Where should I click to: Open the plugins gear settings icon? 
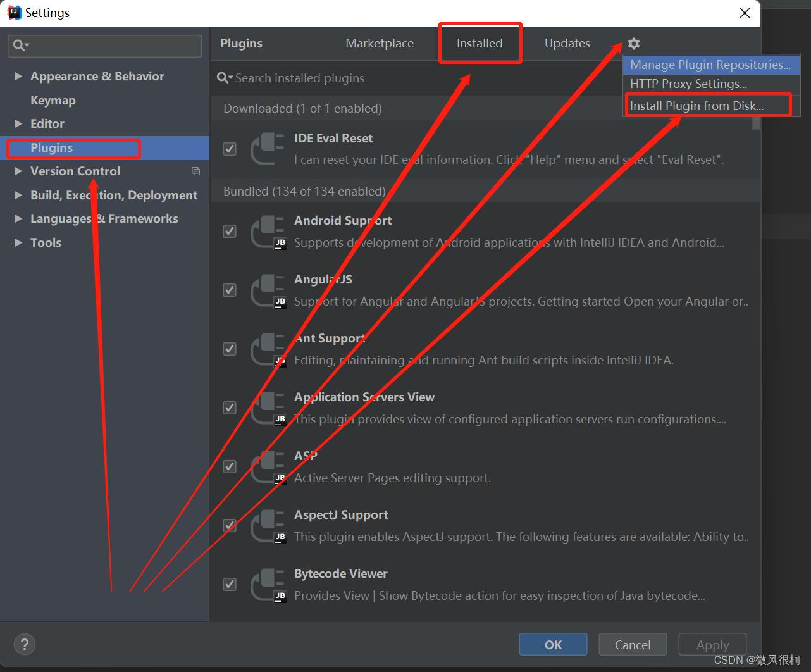point(634,44)
